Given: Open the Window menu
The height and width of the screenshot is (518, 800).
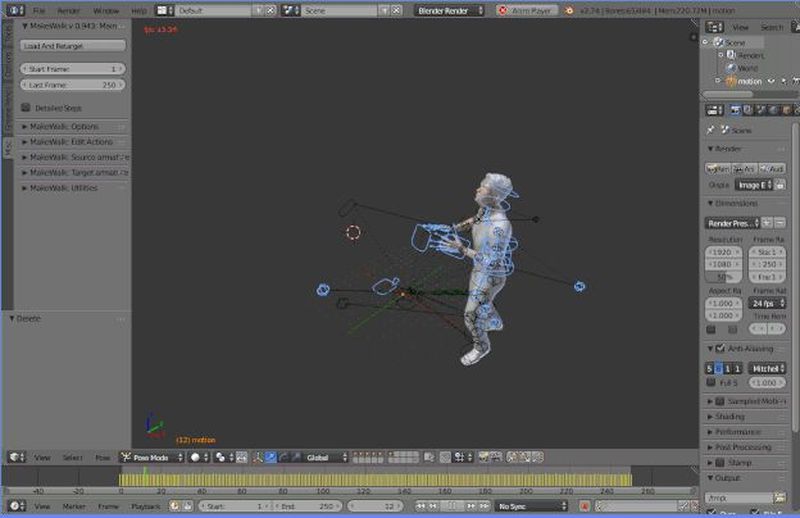Looking at the screenshot, I should [106, 10].
